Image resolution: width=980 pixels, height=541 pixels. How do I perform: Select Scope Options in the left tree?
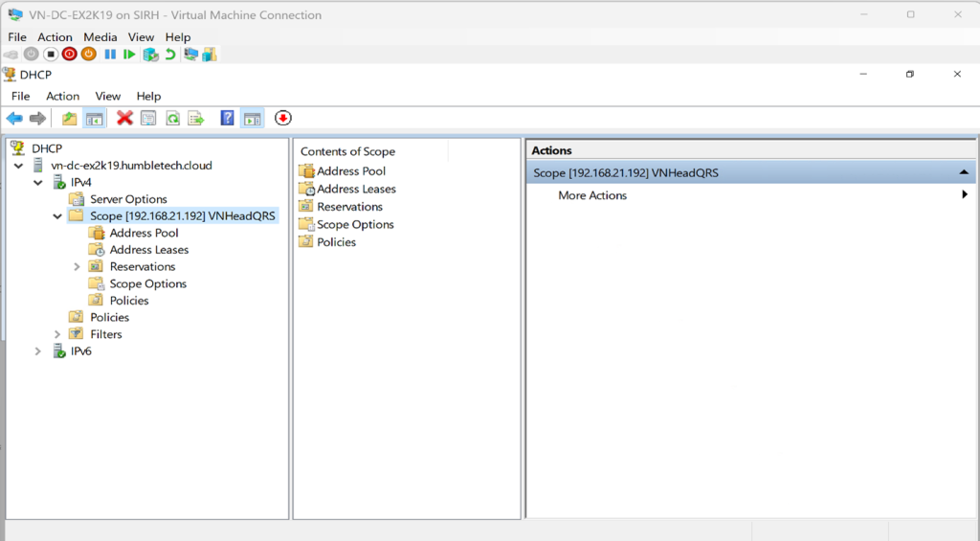click(x=147, y=283)
